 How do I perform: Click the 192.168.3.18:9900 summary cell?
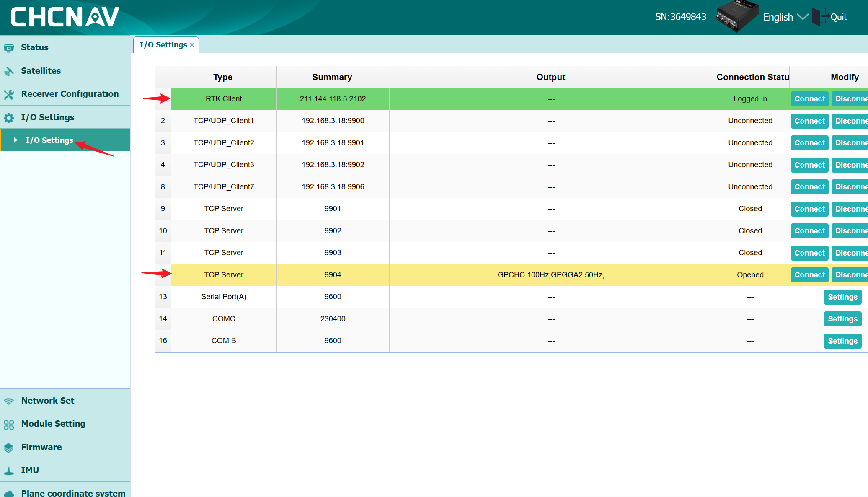pos(333,121)
